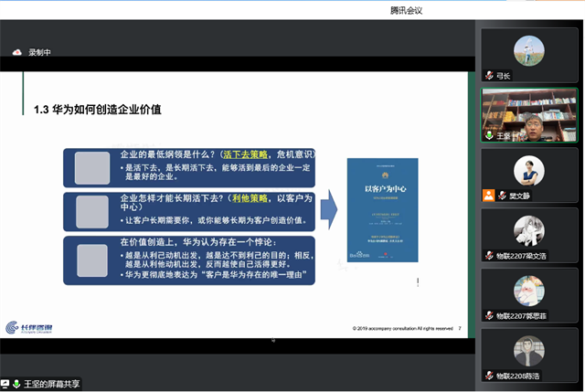Click the screen share icon at bottom left
Image resolution: width=585 pixels, height=392 pixels.
[5, 384]
